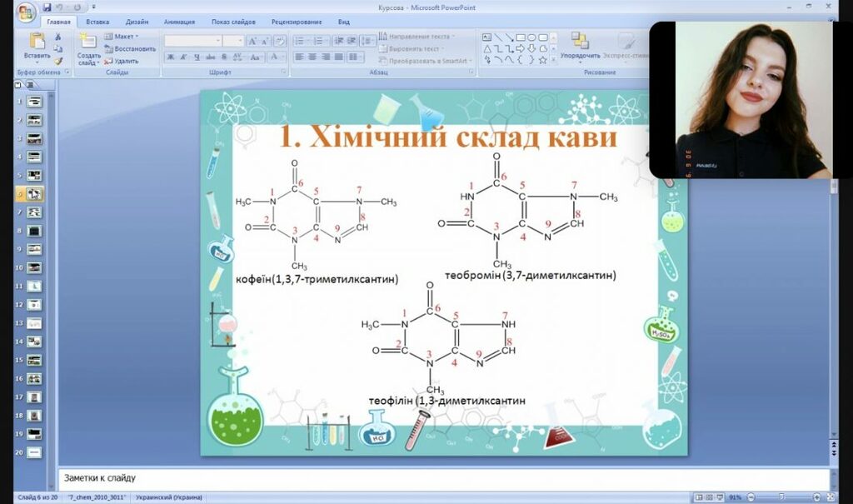Open the Макет layout dropdown
Image resolution: width=853 pixels, height=504 pixels.
tap(122, 37)
